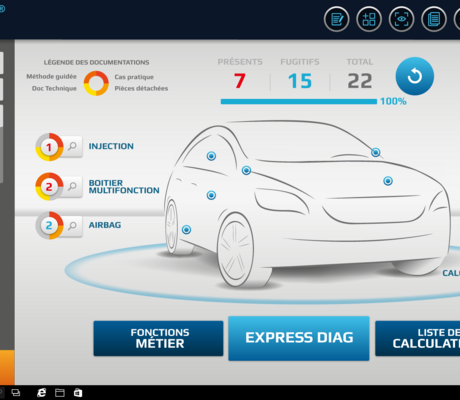Click the add-grid widgets icon in top bar
The width and height of the screenshot is (460, 400).
tap(369, 19)
